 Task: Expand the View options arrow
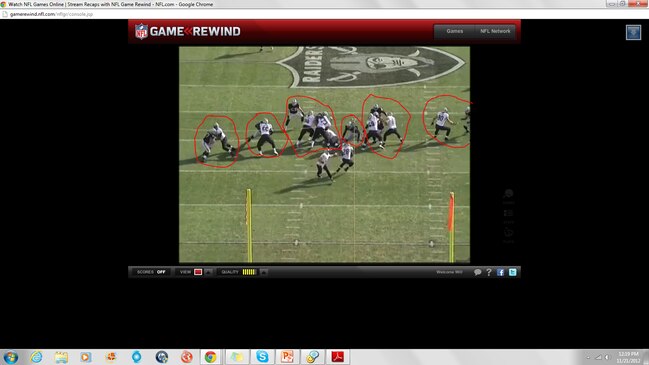point(208,272)
